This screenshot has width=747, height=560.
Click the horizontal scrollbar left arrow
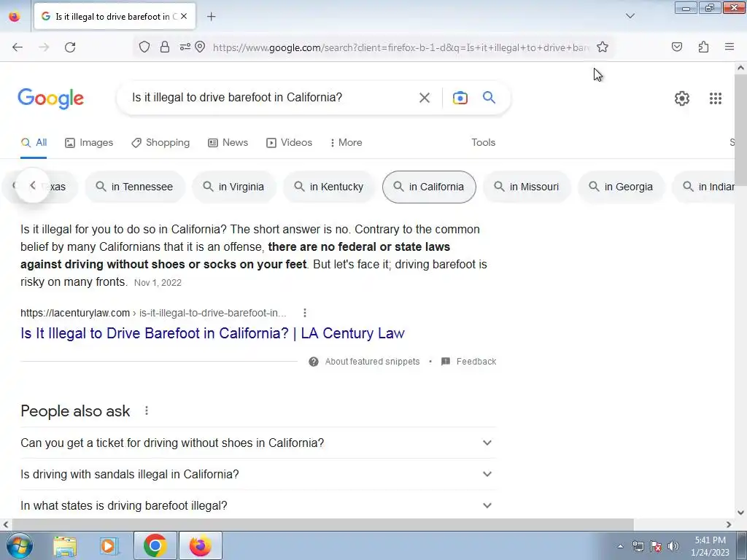pyautogui.click(x=5, y=524)
